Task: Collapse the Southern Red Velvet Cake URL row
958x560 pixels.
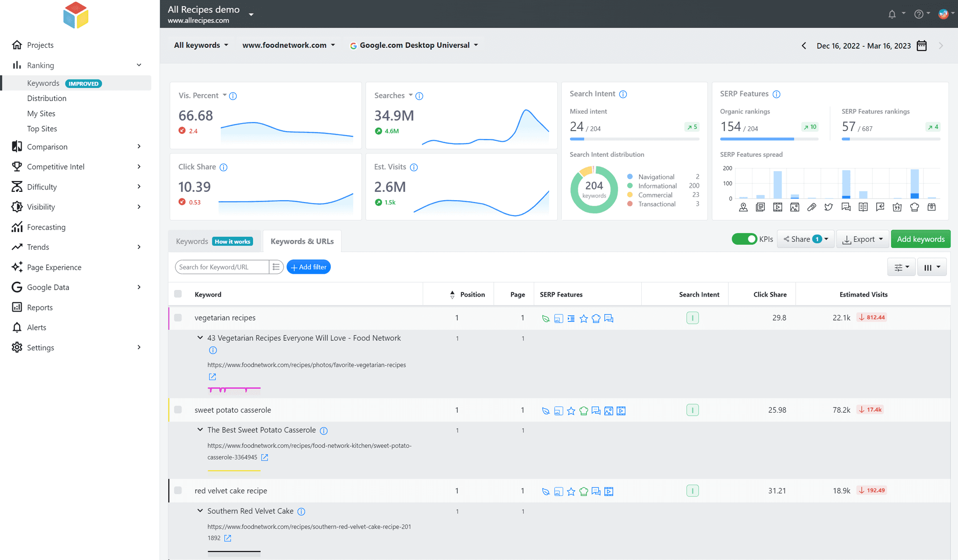Action: [x=200, y=510]
